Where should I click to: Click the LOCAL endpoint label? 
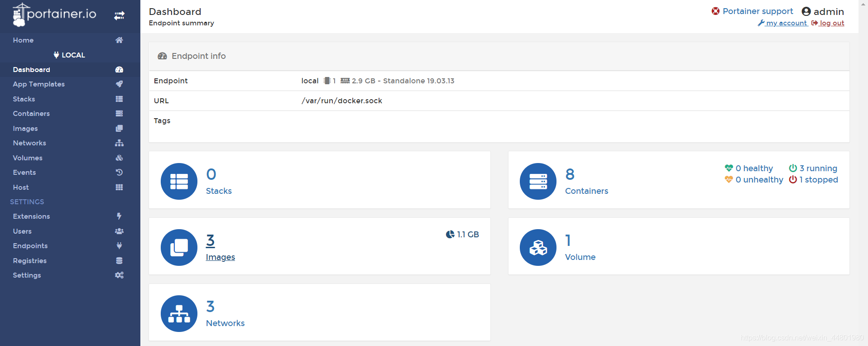point(69,55)
